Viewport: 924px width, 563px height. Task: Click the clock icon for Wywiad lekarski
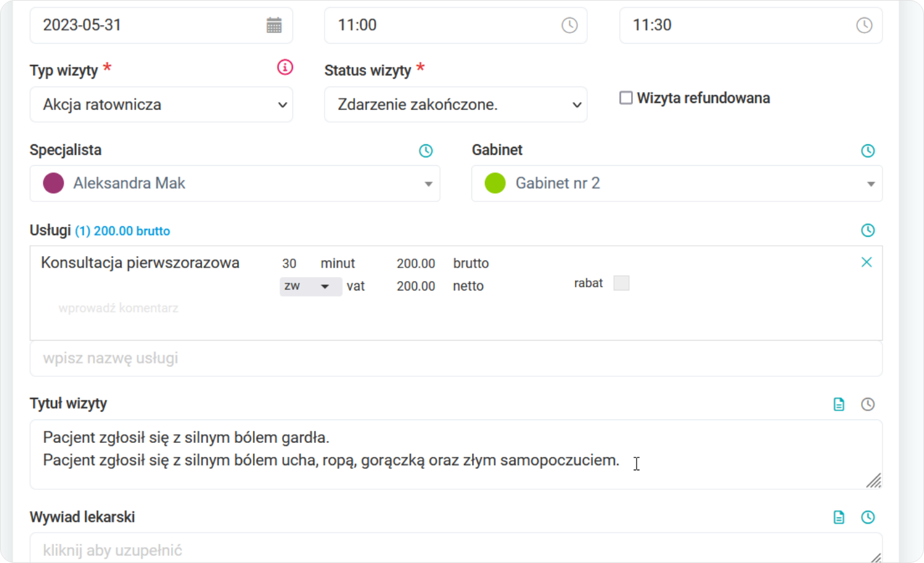coord(867,517)
